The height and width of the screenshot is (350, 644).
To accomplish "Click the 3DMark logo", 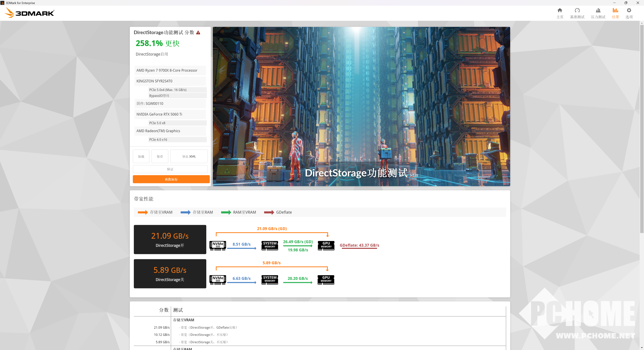I will coord(30,13).
